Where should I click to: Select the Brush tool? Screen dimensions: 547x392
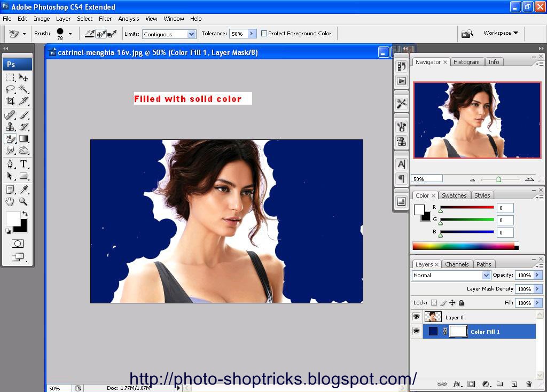[23, 115]
